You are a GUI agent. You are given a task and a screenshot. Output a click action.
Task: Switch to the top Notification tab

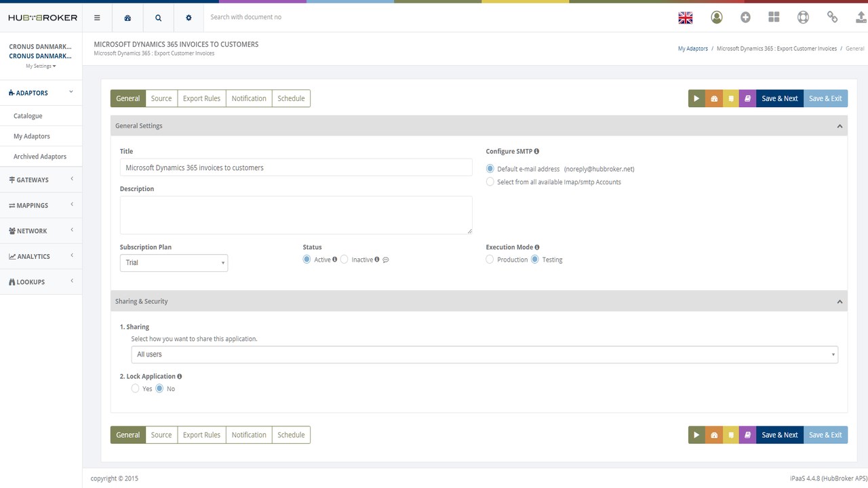pyautogui.click(x=249, y=98)
